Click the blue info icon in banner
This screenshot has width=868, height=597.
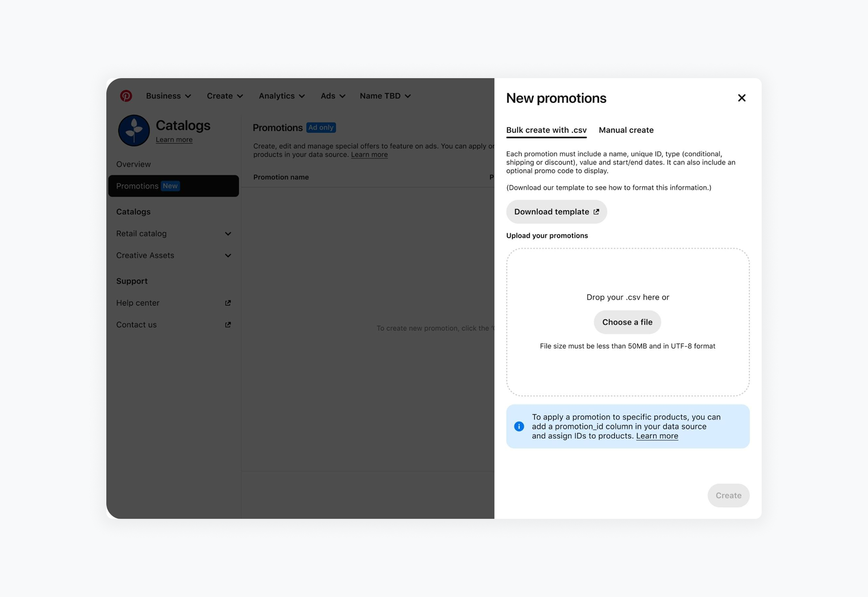(x=519, y=427)
